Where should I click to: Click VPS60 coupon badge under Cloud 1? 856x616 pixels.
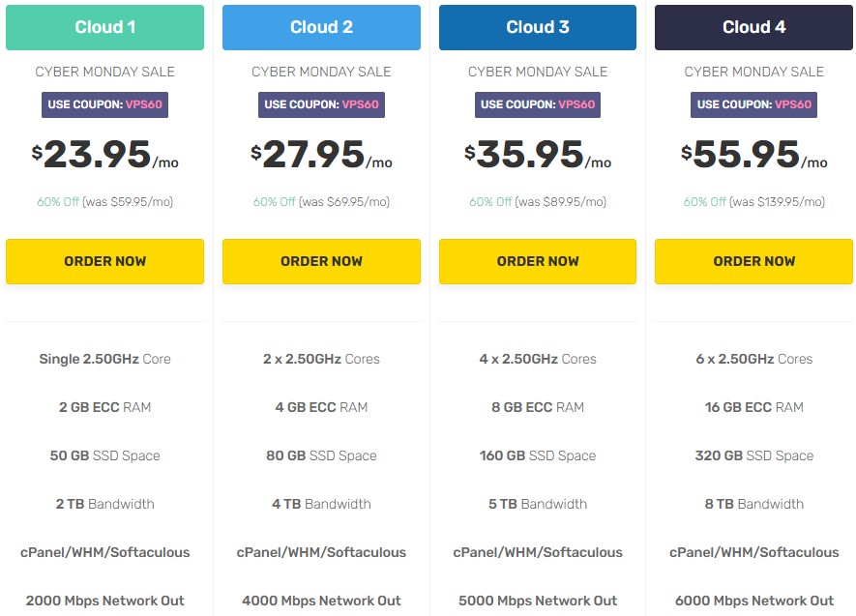point(104,104)
